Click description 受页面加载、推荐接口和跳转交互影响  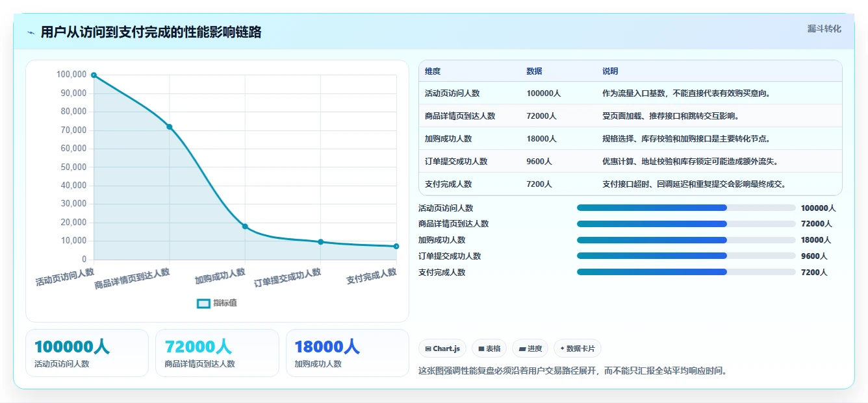coord(670,116)
